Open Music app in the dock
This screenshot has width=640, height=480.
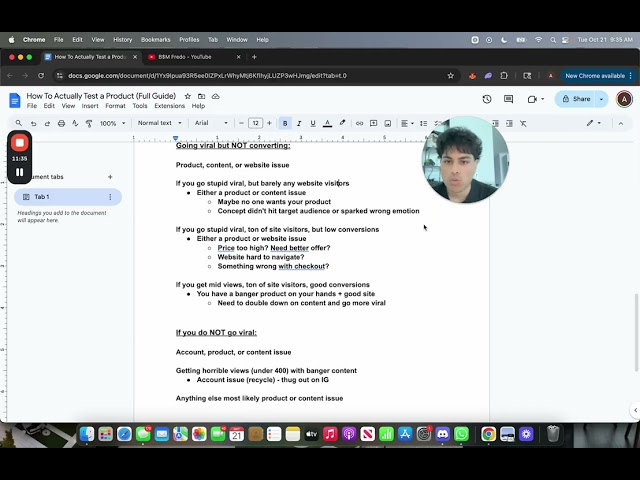pyautogui.click(x=330, y=434)
